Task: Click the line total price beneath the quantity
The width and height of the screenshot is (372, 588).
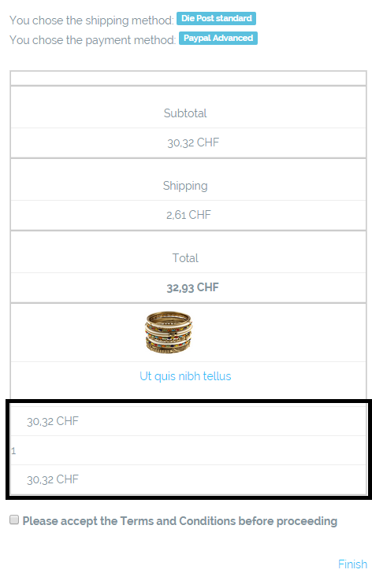Action: point(53,479)
